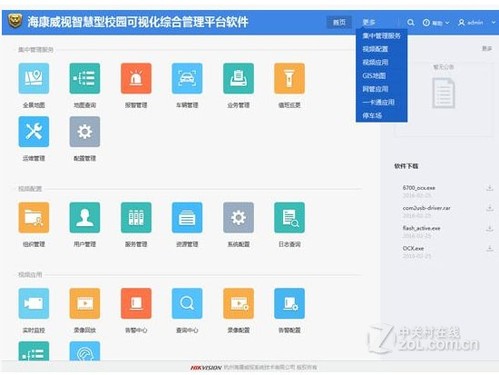This screenshot has width=499, height=375.
Task: Toggle the 更多 menu in header
Action: [x=369, y=22]
